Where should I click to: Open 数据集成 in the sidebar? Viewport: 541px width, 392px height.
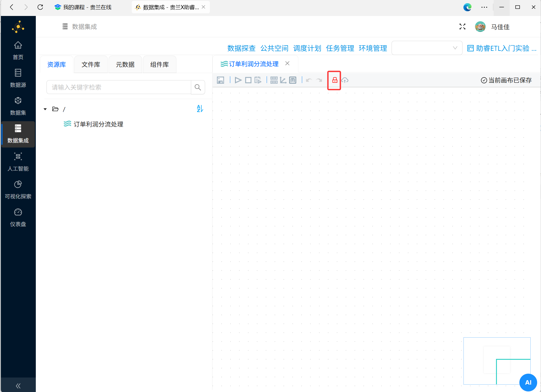(18, 134)
